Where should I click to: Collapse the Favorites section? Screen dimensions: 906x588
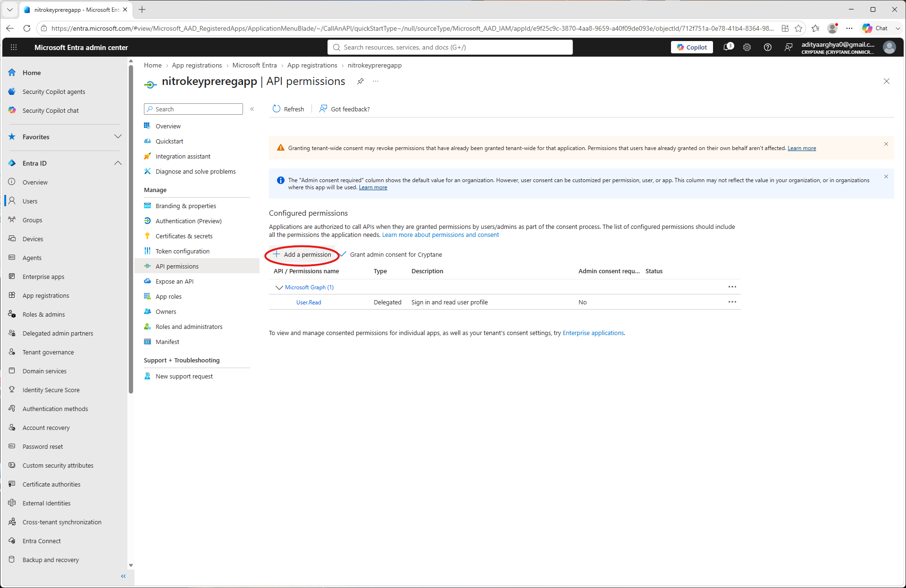[118, 137]
